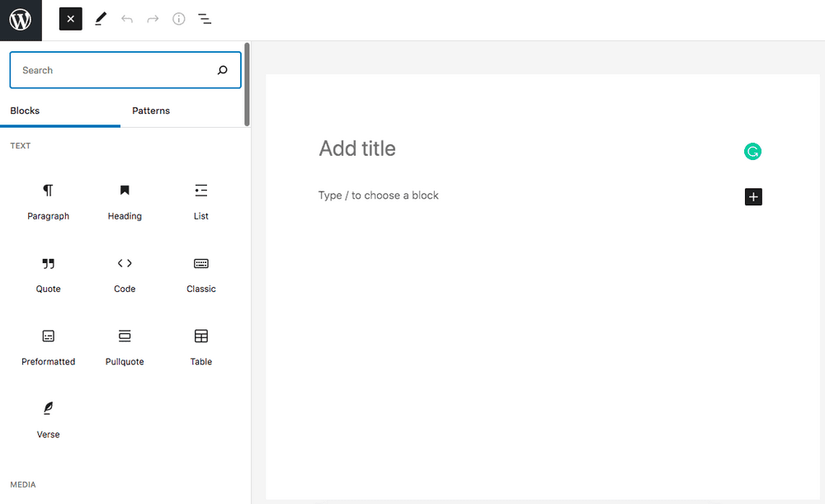Click the green Grammarly icon
The width and height of the screenshot is (825, 504).
[x=753, y=152]
